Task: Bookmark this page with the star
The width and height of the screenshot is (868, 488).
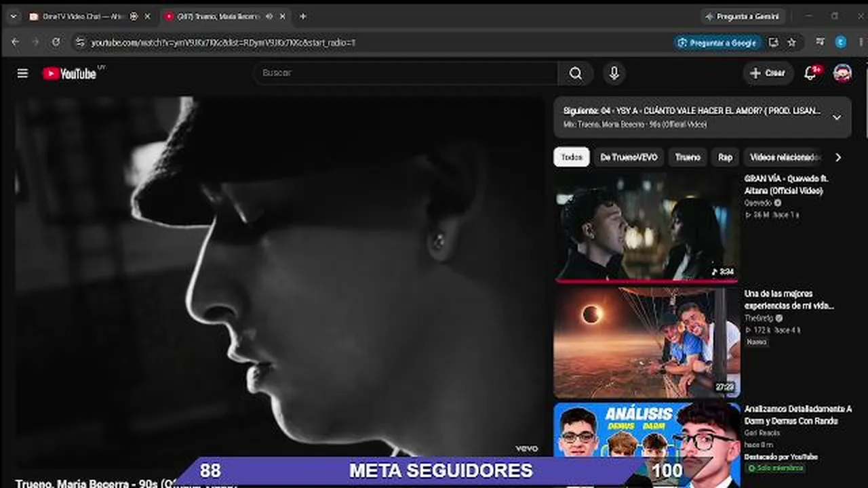Action: tap(791, 42)
